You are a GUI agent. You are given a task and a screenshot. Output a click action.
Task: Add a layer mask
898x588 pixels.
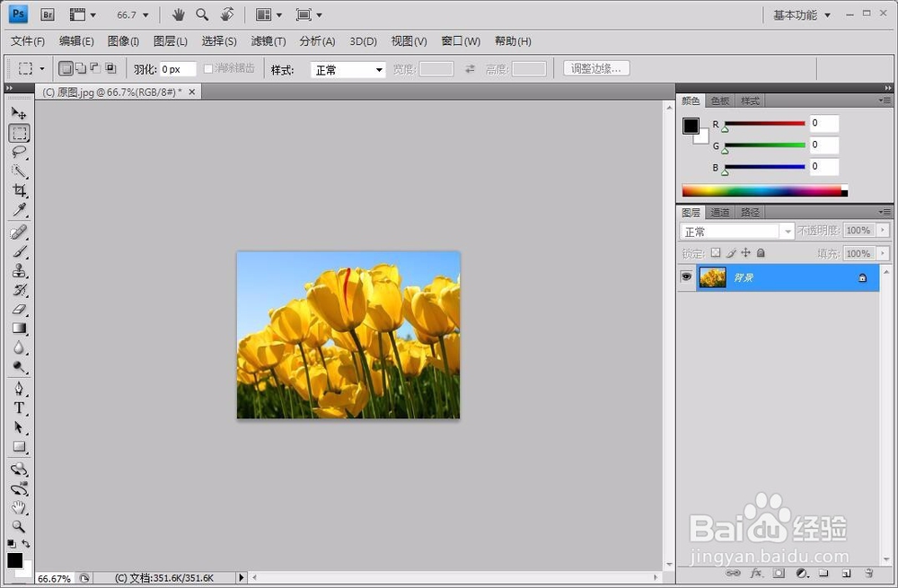(779, 573)
